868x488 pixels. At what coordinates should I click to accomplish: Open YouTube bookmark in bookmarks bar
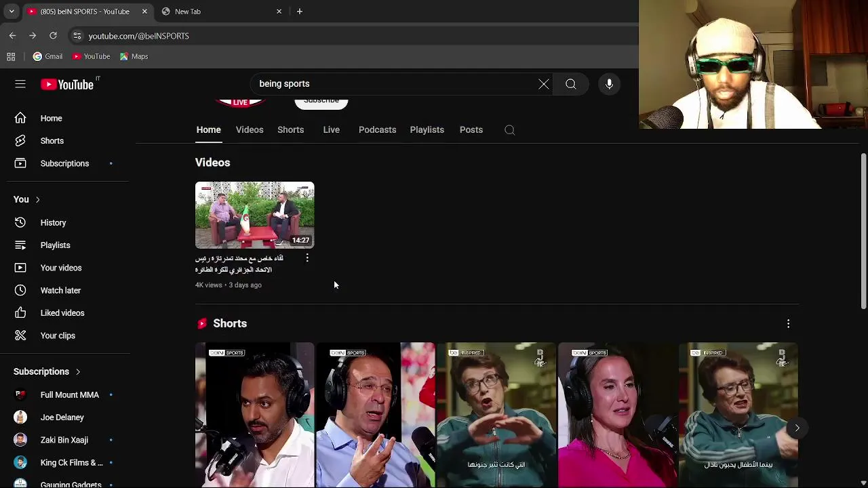click(91, 56)
